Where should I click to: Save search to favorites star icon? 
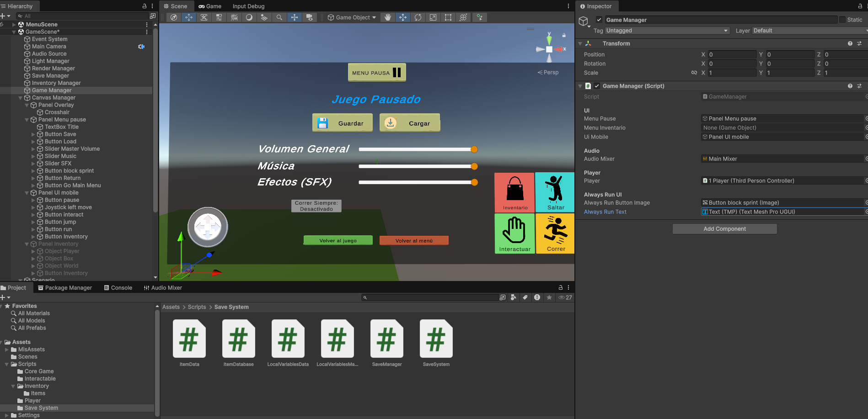(x=549, y=297)
